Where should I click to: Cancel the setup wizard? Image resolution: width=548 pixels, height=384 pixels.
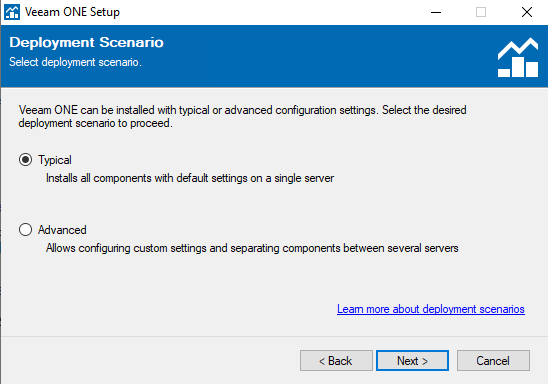pos(493,361)
